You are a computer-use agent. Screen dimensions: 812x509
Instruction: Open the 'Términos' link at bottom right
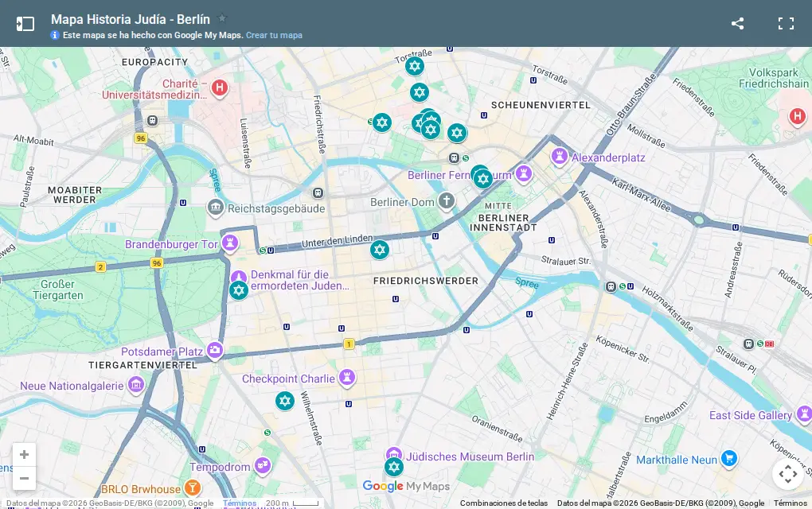tap(791, 503)
